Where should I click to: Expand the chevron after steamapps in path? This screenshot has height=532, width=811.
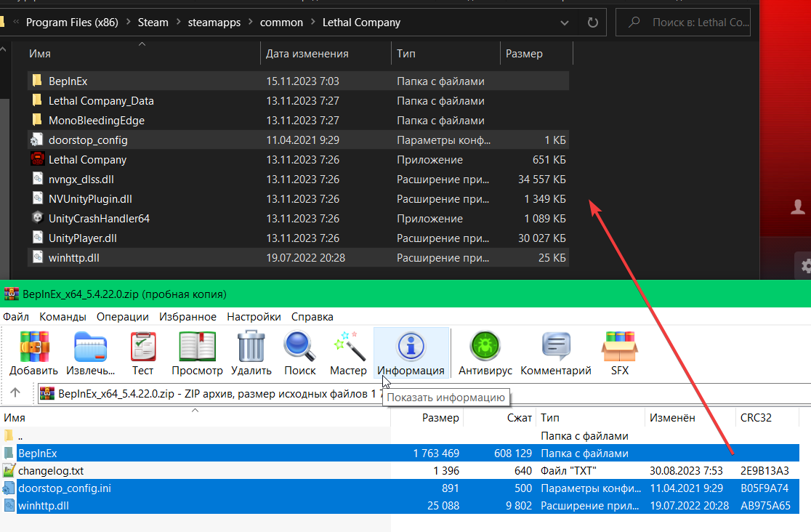pos(250,23)
